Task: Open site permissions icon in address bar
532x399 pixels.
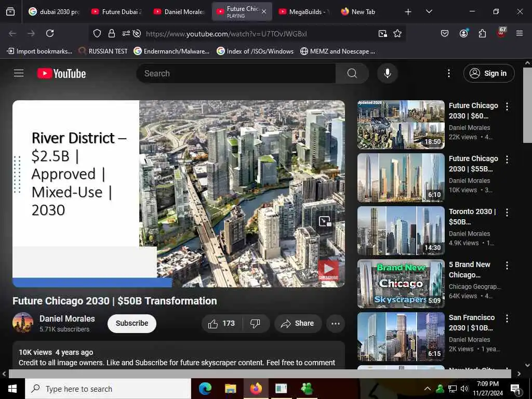Action: (x=126, y=33)
